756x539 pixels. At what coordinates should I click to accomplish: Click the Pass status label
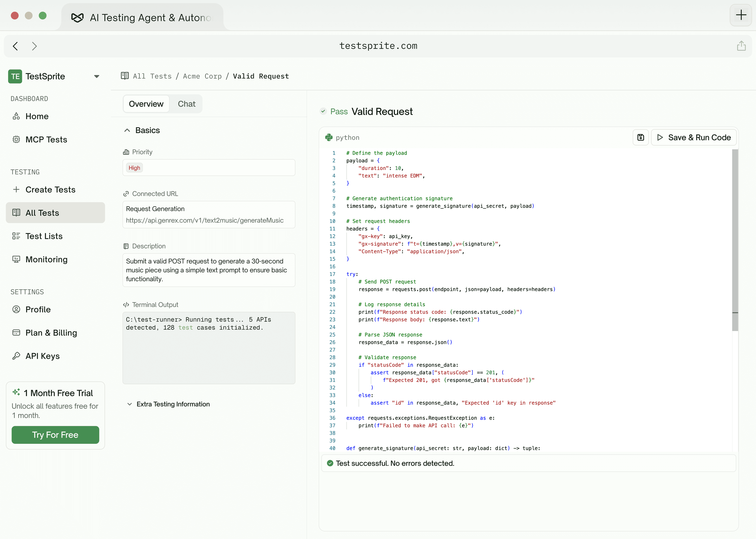tap(339, 112)
